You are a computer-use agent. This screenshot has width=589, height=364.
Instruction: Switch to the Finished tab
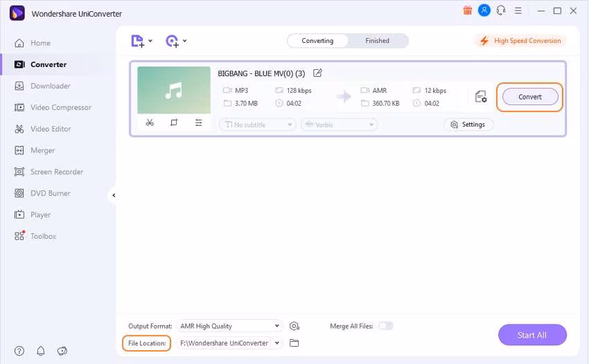pyautogui.click(x=377, y=41)
